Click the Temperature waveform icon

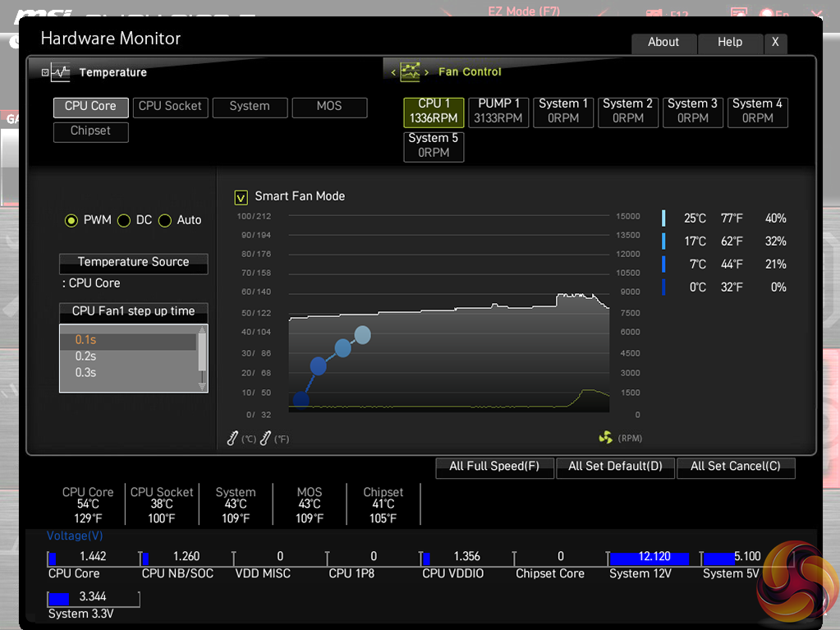click(x=61, y=72)
